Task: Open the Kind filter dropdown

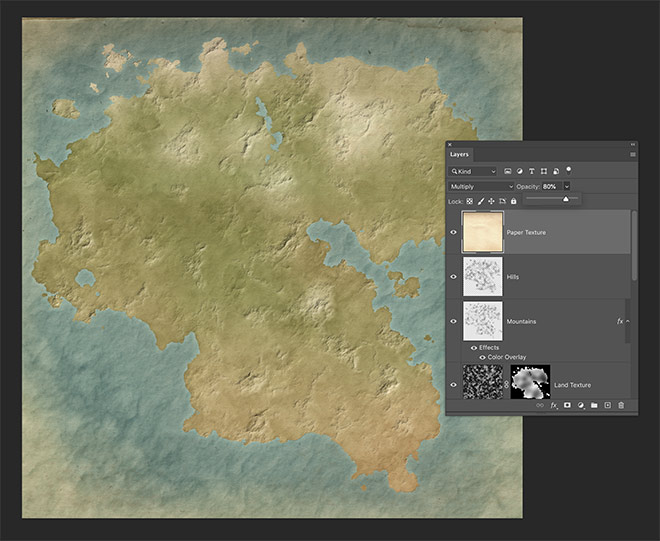Action: [472, 172]
